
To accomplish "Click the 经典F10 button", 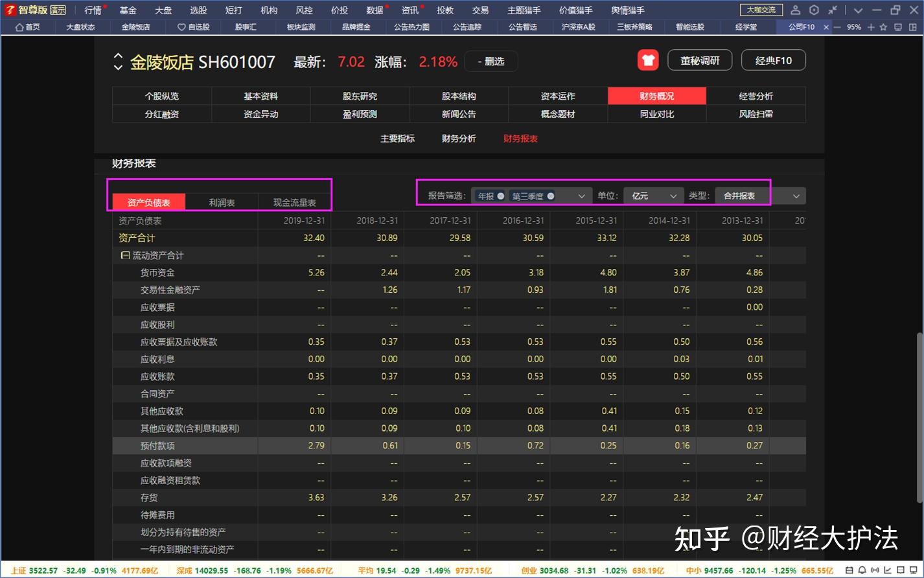I will 772,60.
